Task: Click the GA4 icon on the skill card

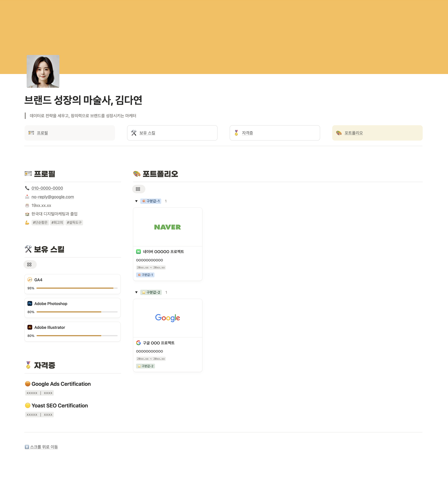Action: pyautogui.click(x=30, y=280)
